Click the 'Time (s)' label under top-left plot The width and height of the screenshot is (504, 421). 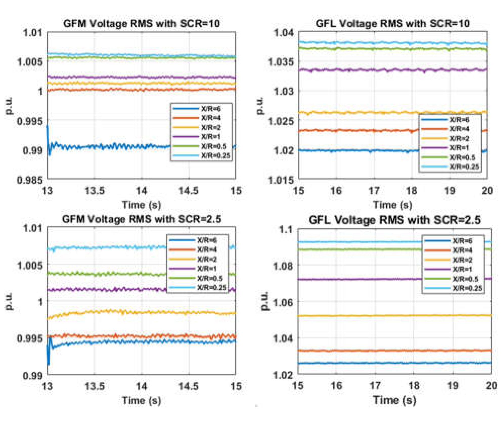coord(142,205)
